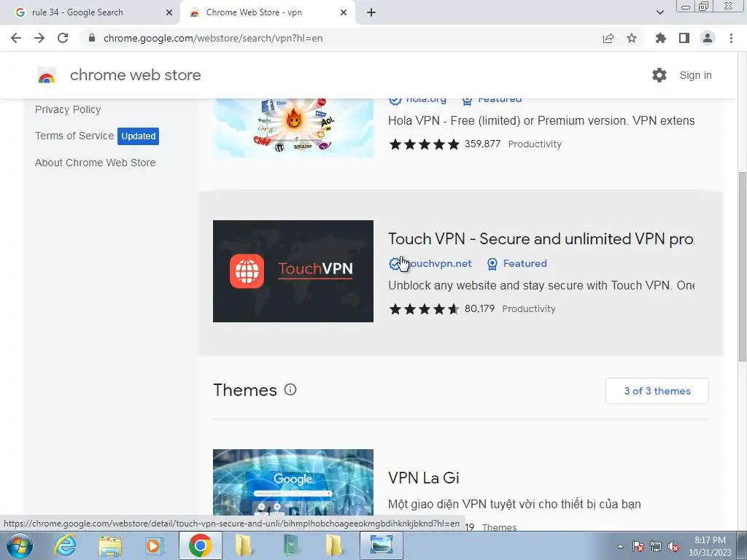Open the Chrome profile avatar
Viewport: 747px width, 560px height.
[x=708, y=38]
